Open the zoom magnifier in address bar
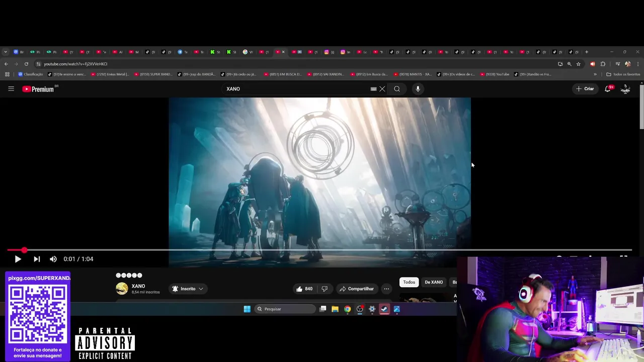The width and height of the screenshot is (644, 362). (569, 64)
